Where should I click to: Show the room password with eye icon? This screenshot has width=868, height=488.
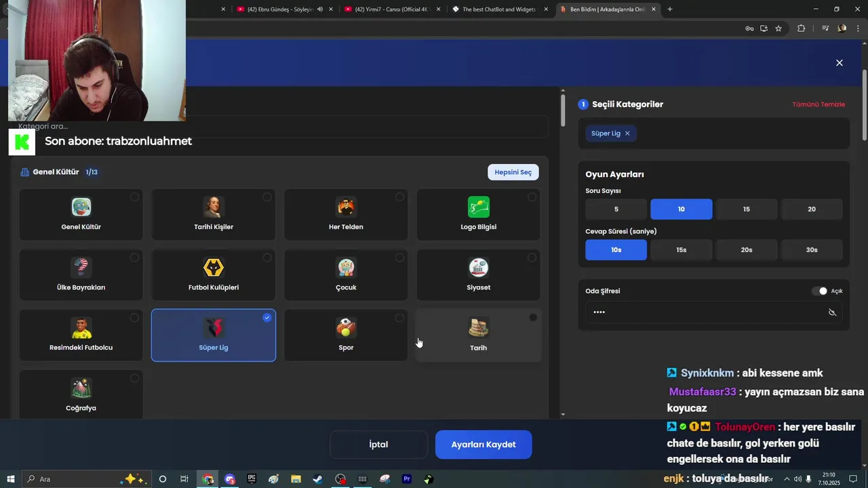(832, 312)
